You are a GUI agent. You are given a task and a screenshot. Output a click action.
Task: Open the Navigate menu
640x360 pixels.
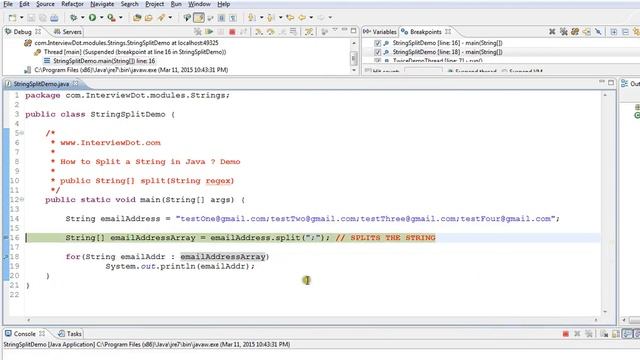[102, 4]
